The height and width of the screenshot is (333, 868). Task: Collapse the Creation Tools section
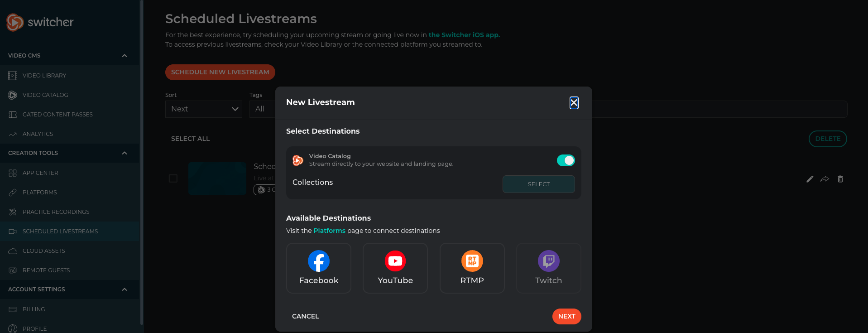(125, 153)
